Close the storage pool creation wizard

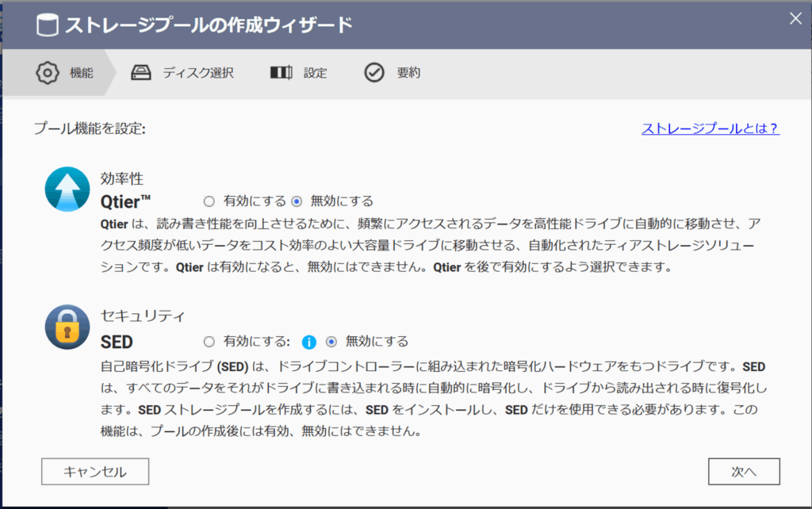point(795,20)
